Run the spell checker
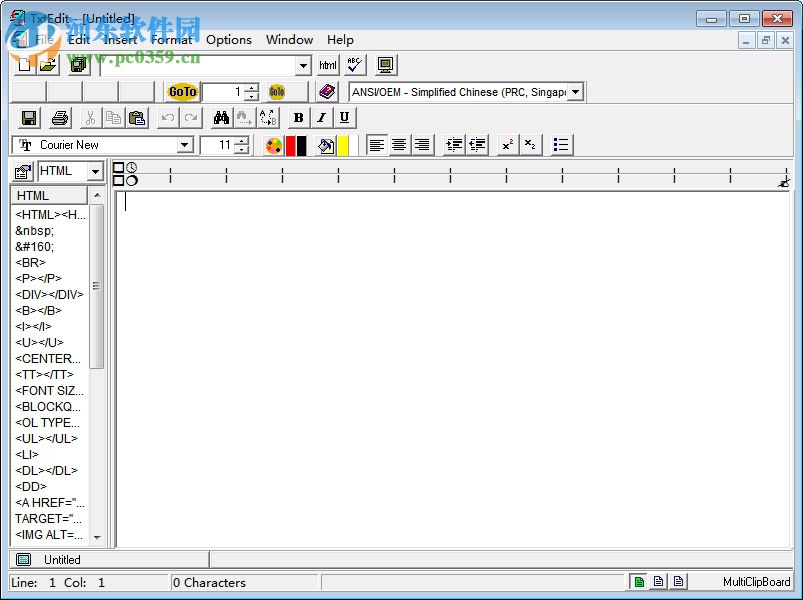This screenshot has height=600, width=803. tap(353, 64)
